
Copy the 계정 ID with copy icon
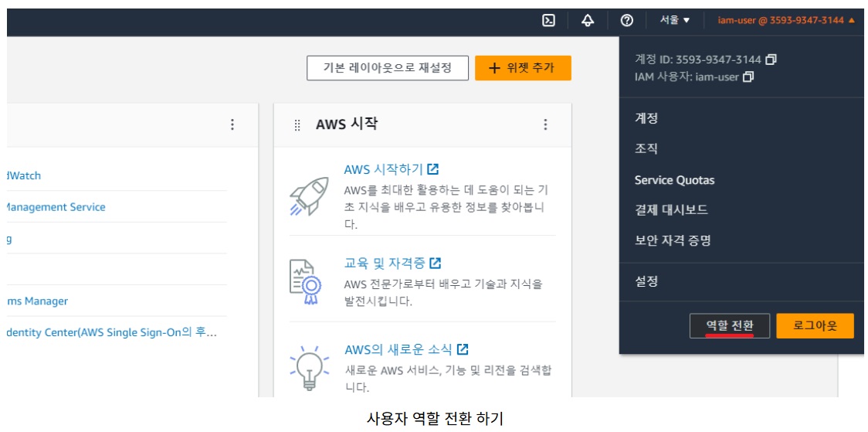(771, 59)
